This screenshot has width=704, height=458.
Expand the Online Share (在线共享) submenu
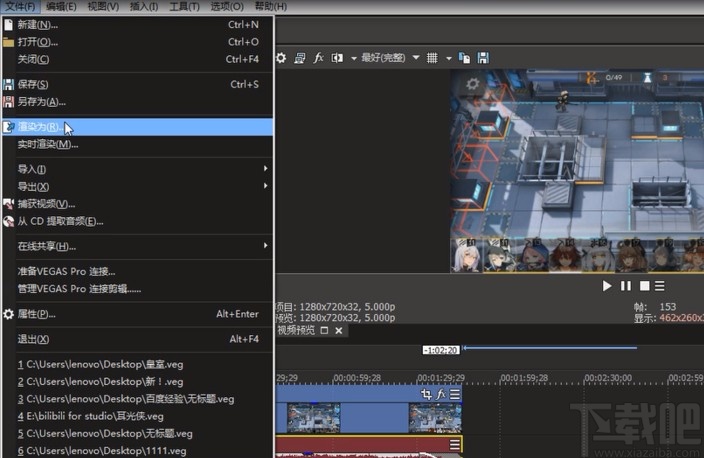pyautogui.click(x=46, y=246)
